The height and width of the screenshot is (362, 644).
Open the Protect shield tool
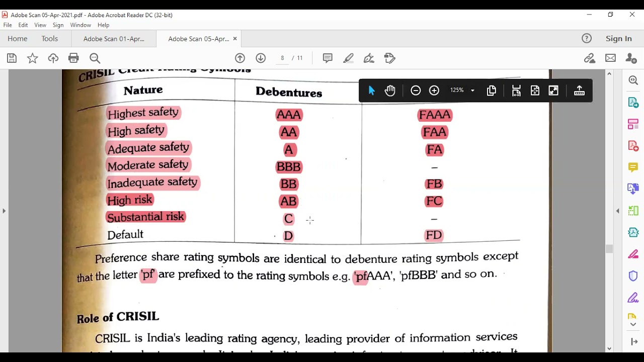633,276
